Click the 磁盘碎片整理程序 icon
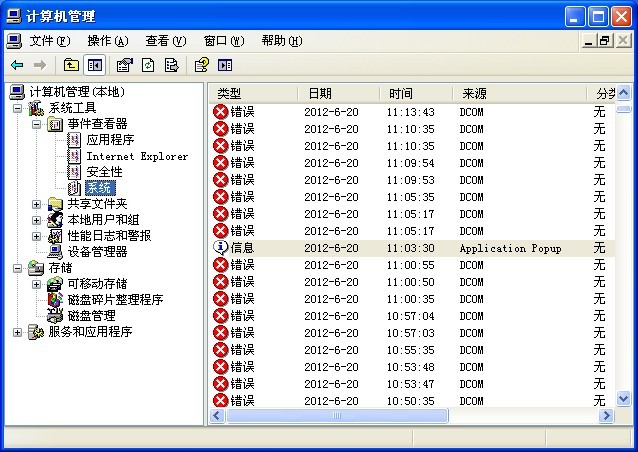638x452 pixels. pyautogui.click(x=55, y=299)
